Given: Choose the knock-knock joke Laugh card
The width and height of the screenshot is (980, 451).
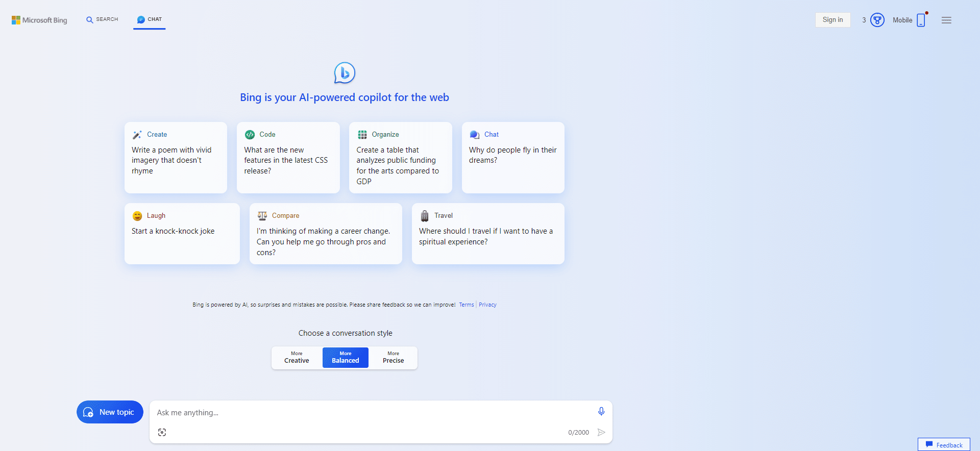Looking at the screenshot, I should (x=182, y=234).
